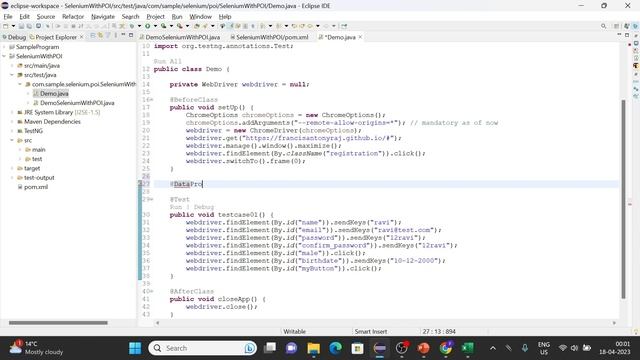640x360 pixels.
Task: Expand the target folder
Action: point(12,168)
